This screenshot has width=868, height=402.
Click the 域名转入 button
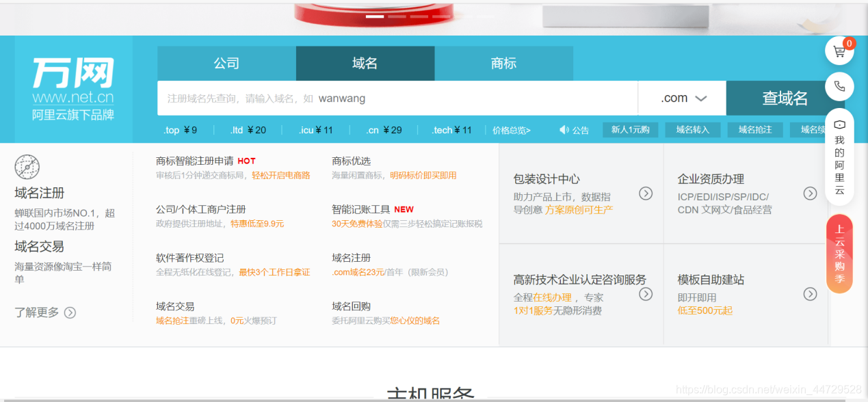pos(693,129)
